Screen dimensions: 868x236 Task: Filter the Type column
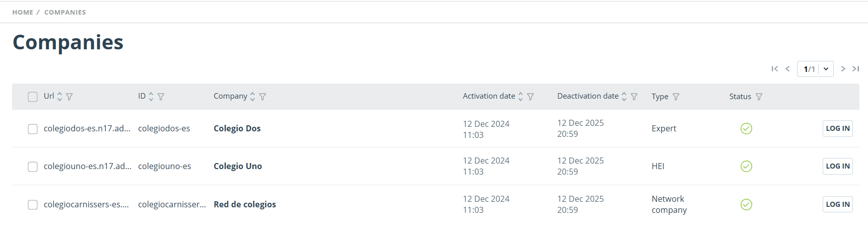(x=676, y=97)
